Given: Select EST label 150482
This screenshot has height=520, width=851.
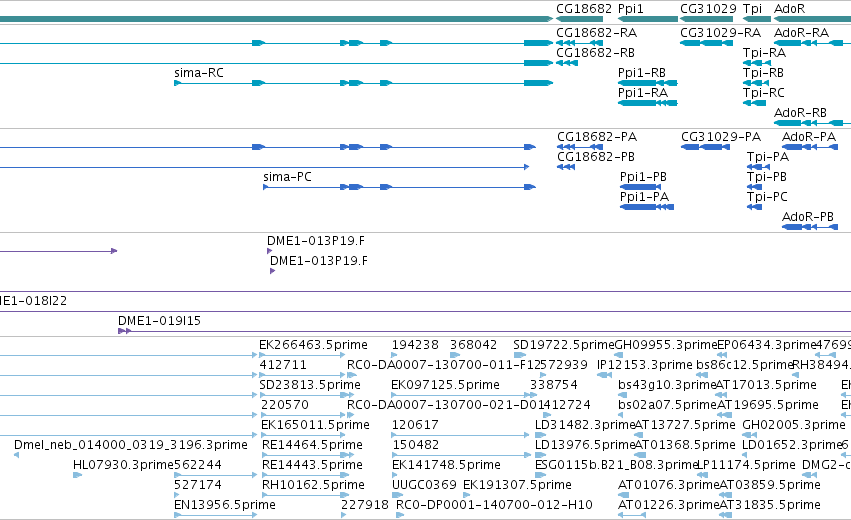Looking at the screenshot, I should (x=415, y=445).
